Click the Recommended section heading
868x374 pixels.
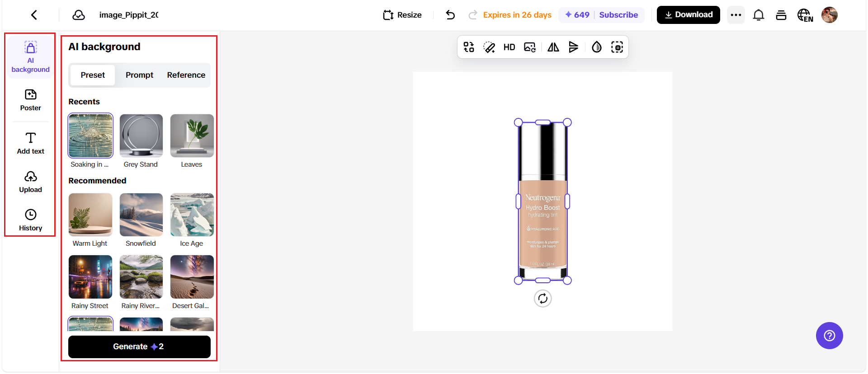click(x=97, y=181)
